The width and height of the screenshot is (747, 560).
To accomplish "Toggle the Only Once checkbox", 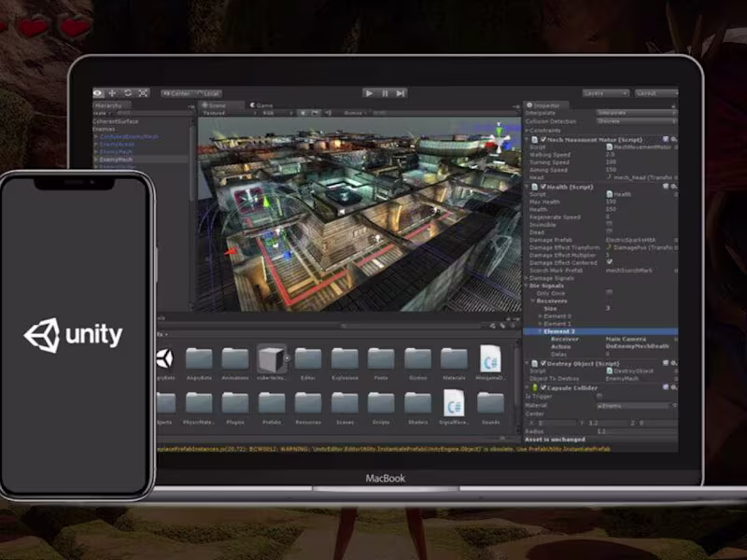I will click(609, 293).
